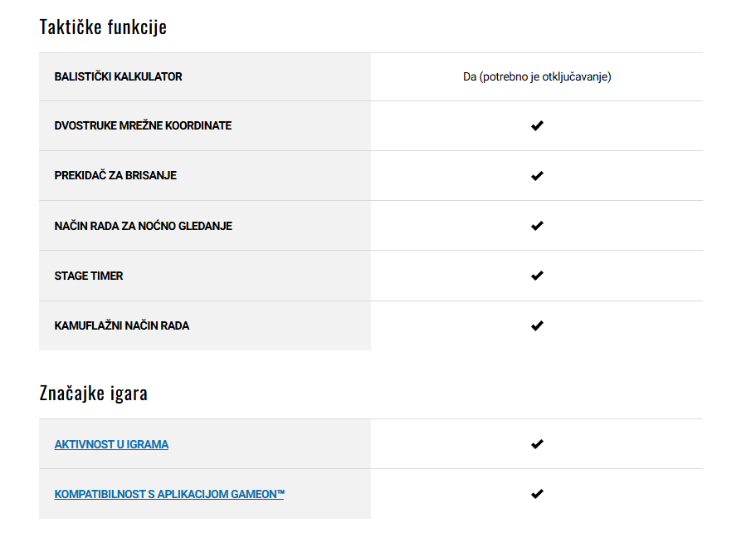Open Kompatibilnost s aplikacijom GameOn link

click(169, 494)
